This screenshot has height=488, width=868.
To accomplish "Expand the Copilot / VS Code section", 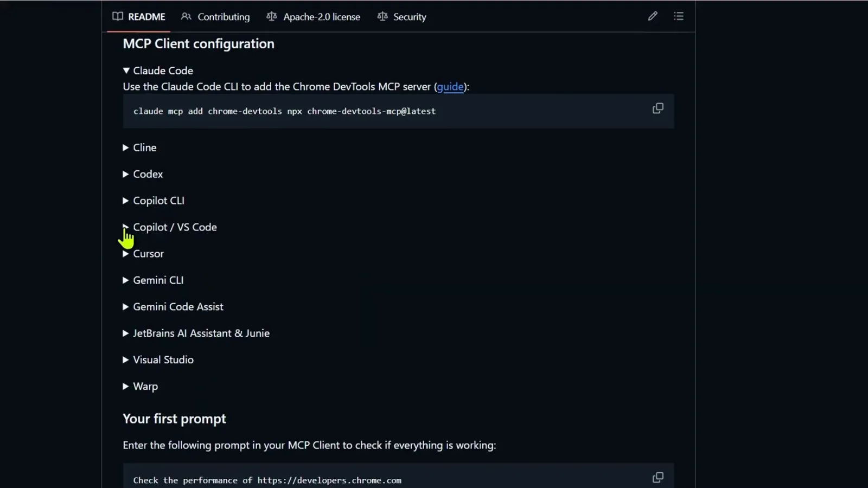I will (x=170, y=227).
